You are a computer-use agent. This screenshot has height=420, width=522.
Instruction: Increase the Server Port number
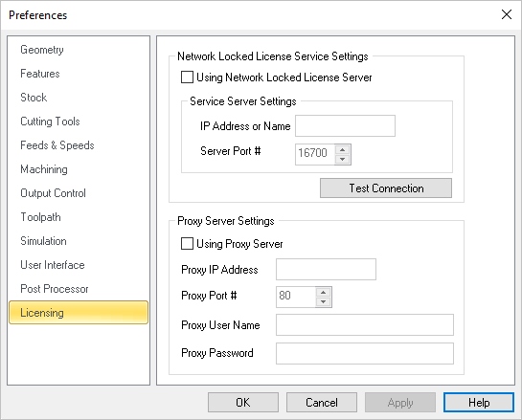click(x=343, y=149)
